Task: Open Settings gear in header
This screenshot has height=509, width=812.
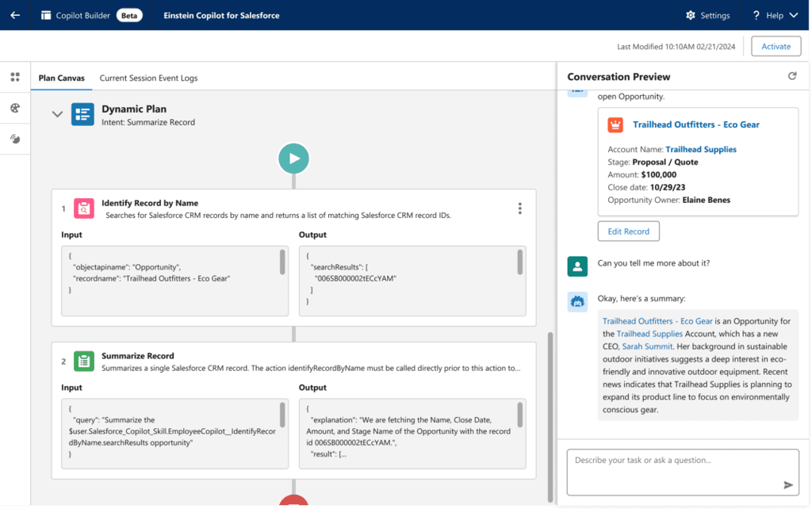Action: pyautogui.click(x=691, y=16)
